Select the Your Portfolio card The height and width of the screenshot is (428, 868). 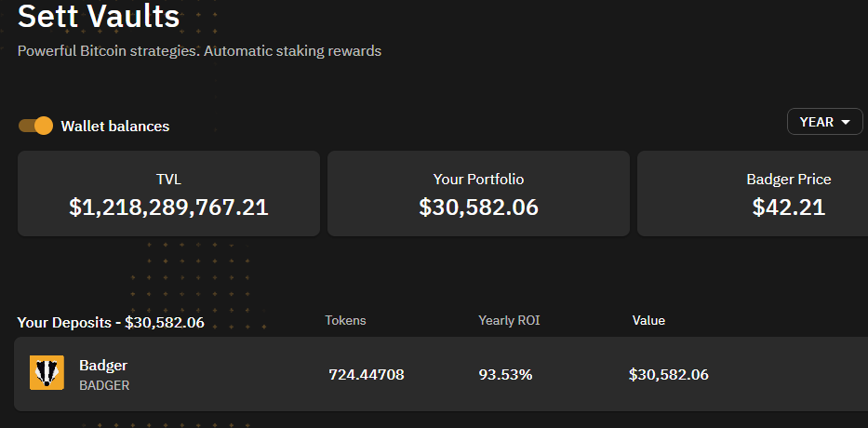click(478, 194)
